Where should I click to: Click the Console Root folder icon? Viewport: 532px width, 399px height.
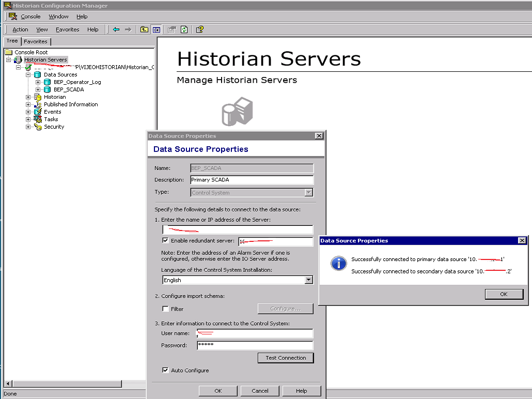point(9,52)
